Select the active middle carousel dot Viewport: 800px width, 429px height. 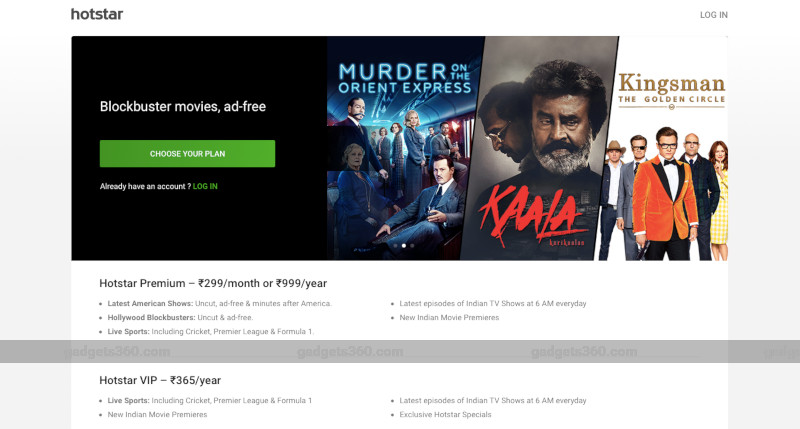(404, 246)
